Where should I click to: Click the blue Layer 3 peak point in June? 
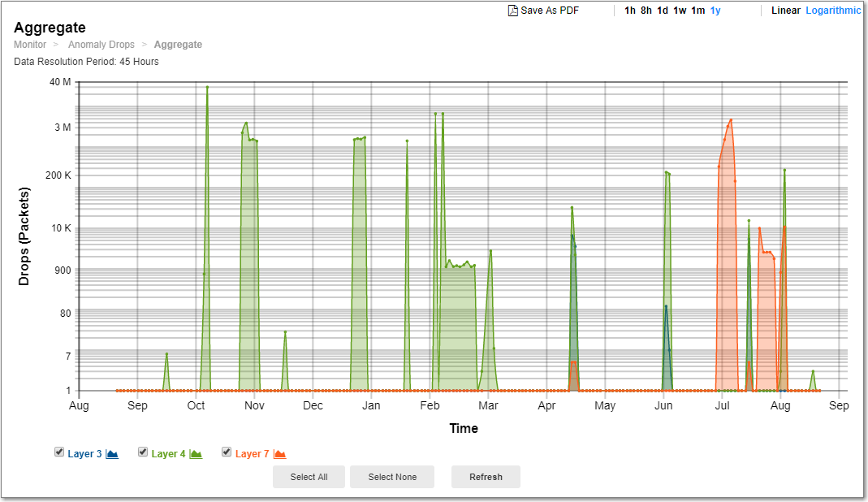[666, 306]
